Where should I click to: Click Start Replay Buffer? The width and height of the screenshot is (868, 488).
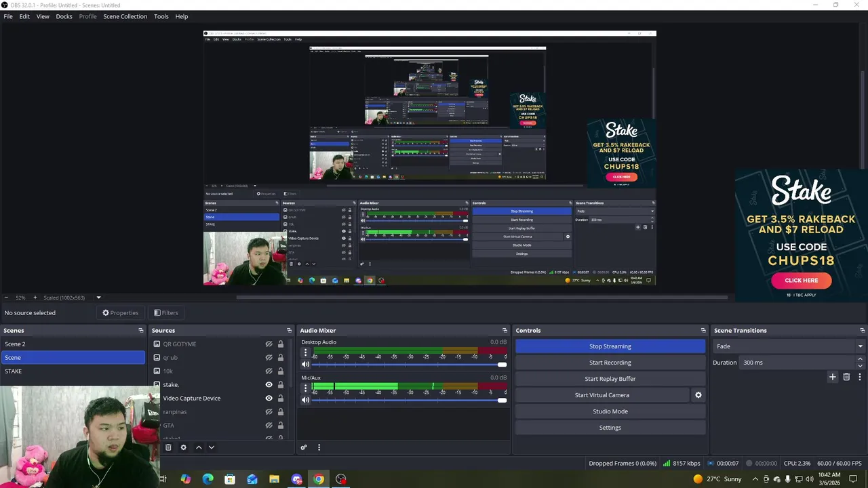pyautogui.click(x=610, y=379)
